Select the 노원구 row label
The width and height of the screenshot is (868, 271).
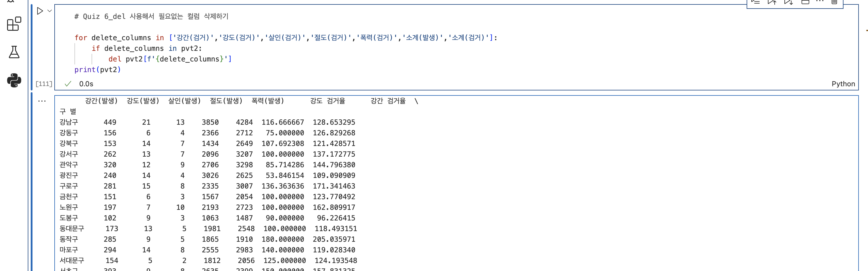[69, 207]
